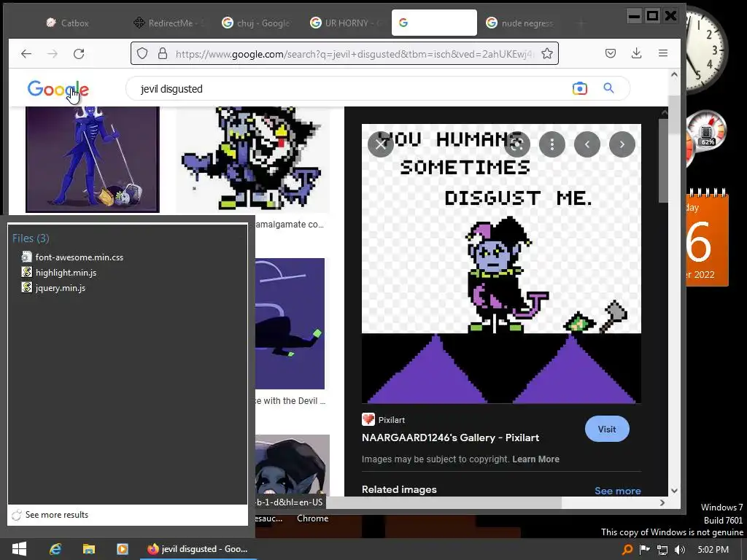Click the browser forward arrow
747x560 pixels.
(53, 54)
